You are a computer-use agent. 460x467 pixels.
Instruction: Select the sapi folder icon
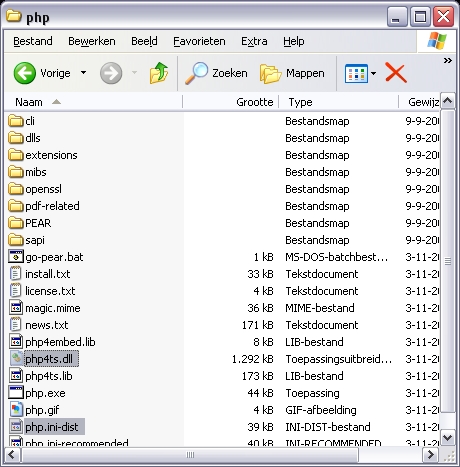[x=16, y=240]
